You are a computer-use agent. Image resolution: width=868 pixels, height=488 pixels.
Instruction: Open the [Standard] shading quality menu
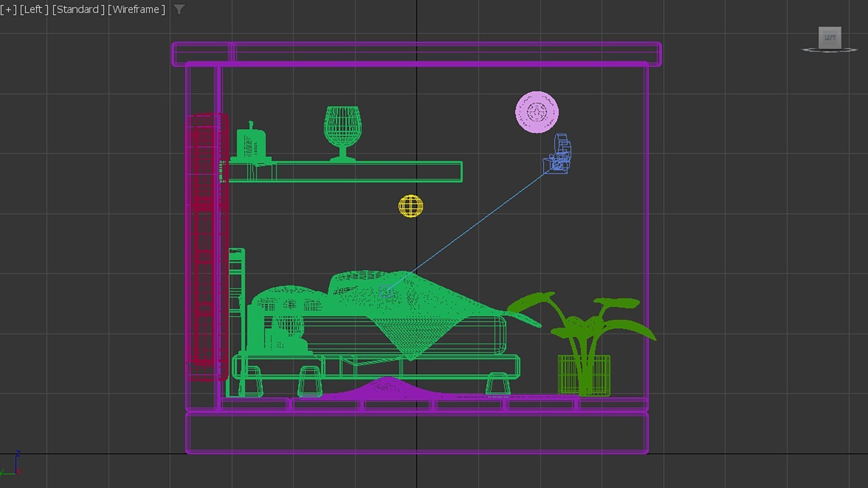[78, 9]
